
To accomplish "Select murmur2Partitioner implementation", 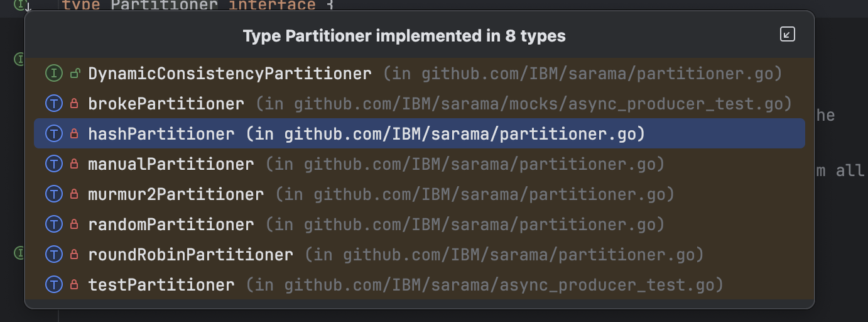I will [x=420, y=194].
